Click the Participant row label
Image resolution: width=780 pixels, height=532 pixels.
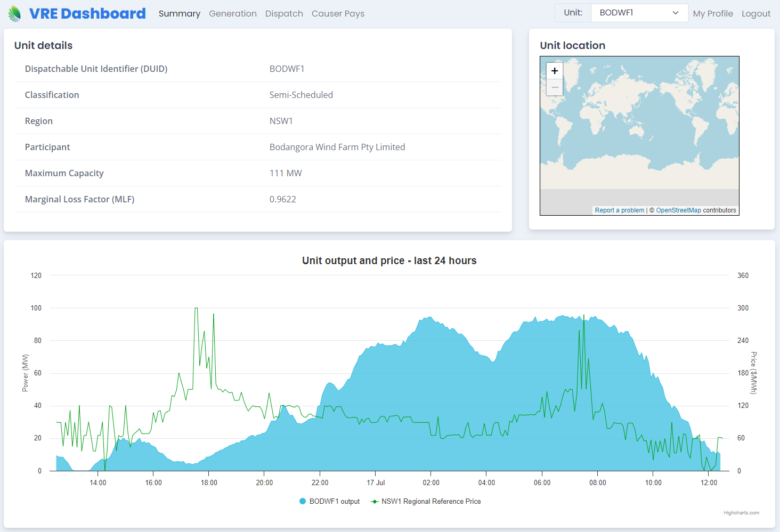[47, 147]
